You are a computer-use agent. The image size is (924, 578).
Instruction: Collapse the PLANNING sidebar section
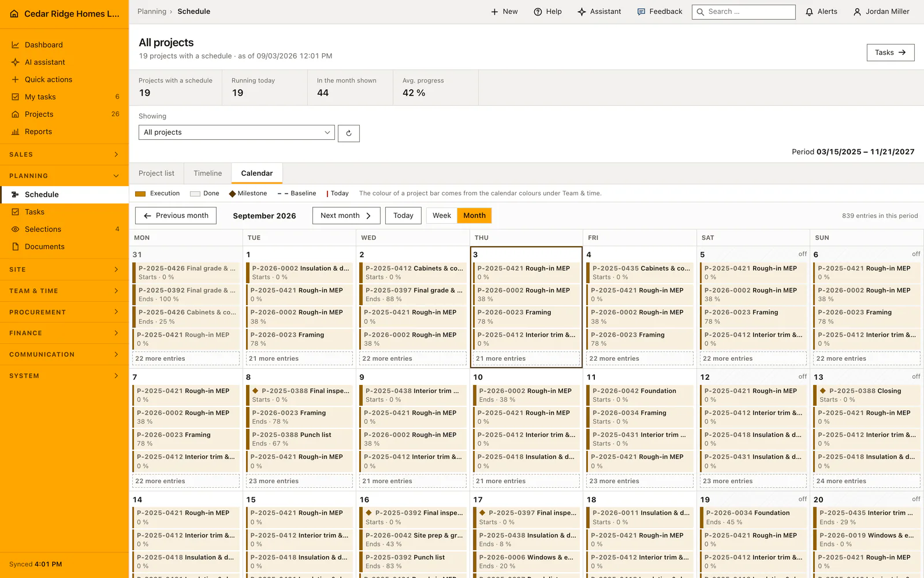(64, 176)
